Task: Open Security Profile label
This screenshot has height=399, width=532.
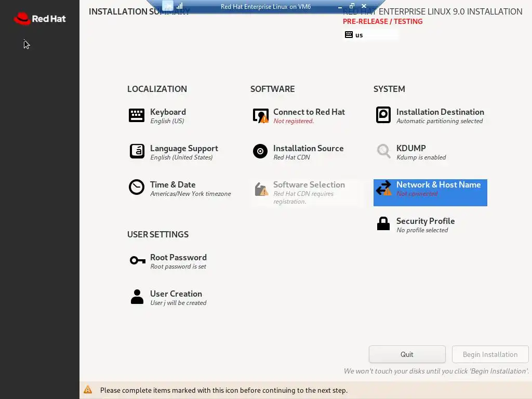Action: point(425,221)
